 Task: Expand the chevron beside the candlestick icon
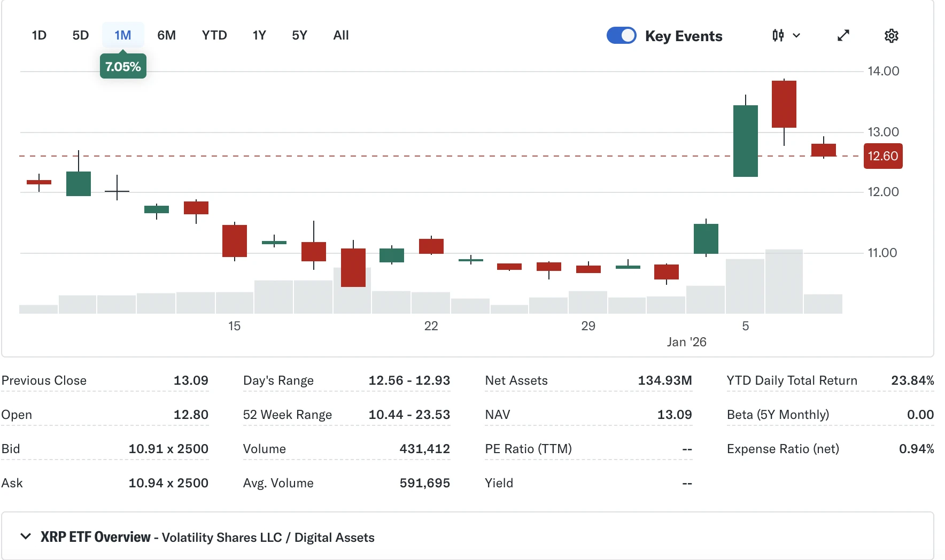pos(796,35)
